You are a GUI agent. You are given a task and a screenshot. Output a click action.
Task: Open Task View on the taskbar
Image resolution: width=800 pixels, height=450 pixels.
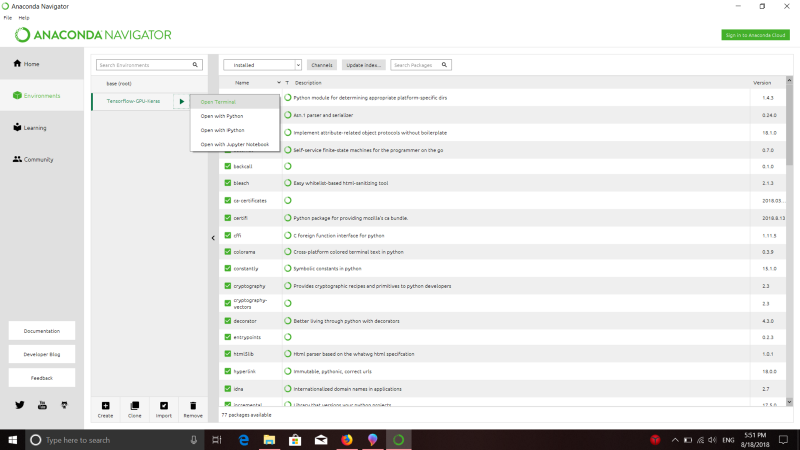click(x=217, y=440)
